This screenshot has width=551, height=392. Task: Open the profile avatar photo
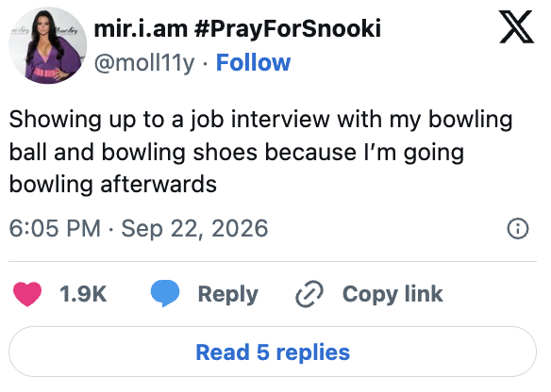point(48,45)
